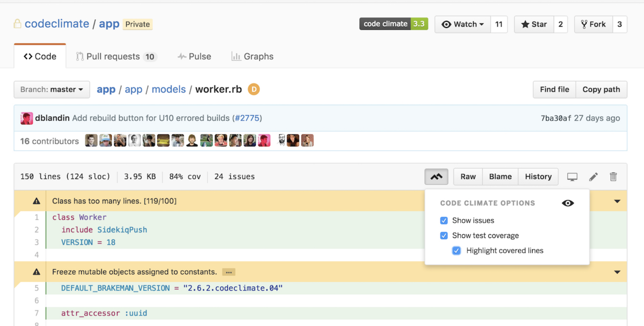Screen dimensions: 644x326
Task: Open the Blame view
Action: [500, 177]
